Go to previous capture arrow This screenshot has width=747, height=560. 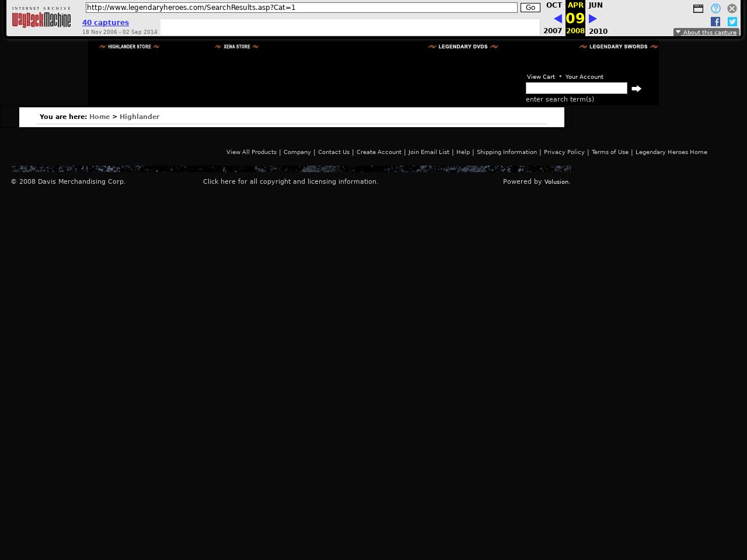coord(557,19)
